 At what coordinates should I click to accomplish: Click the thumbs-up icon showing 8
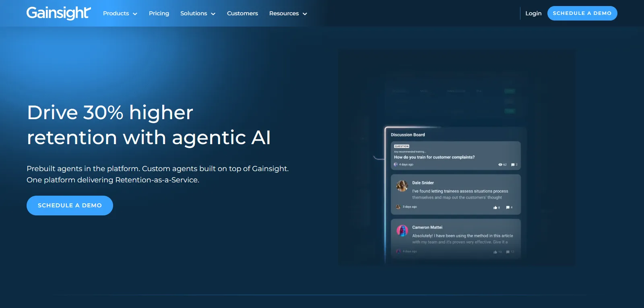click(x=495, y=207)
